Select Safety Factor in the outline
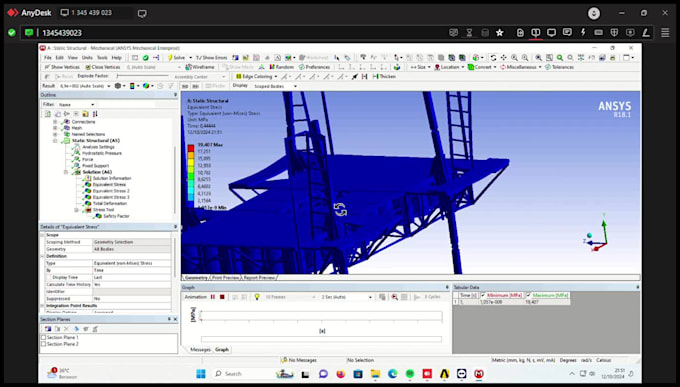Screen dimensions: 680x387 116,216
